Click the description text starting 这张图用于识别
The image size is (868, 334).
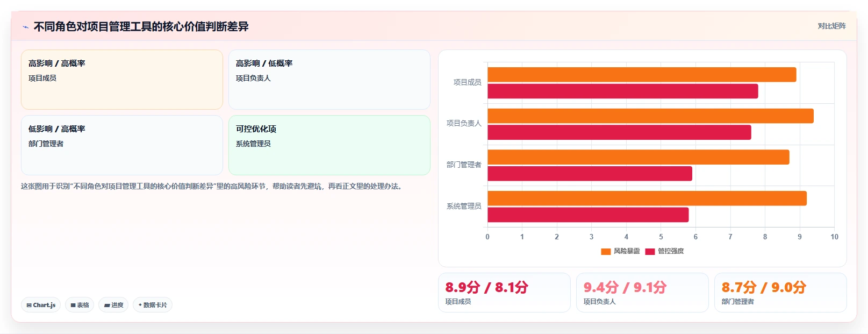212,186
